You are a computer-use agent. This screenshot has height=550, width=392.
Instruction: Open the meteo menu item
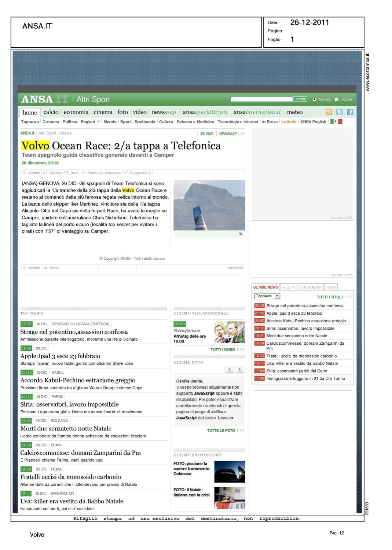coord(294,112)
